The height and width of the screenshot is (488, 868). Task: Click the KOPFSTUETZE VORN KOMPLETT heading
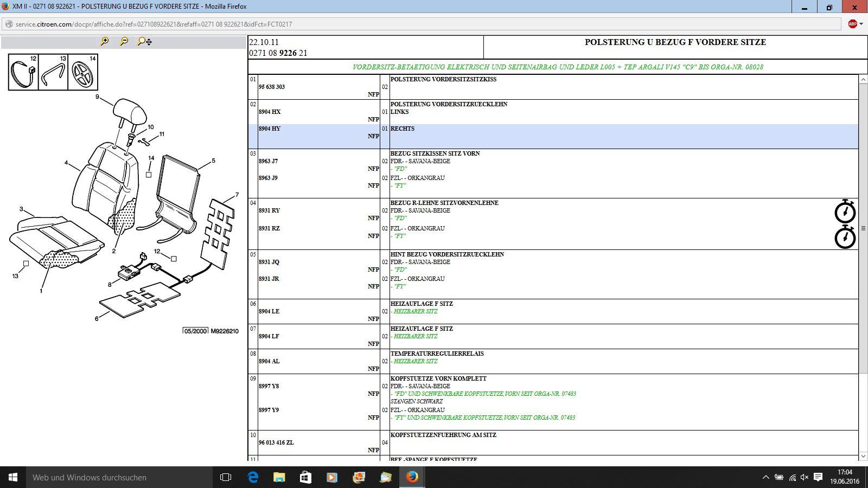click(x=438, y=378)
